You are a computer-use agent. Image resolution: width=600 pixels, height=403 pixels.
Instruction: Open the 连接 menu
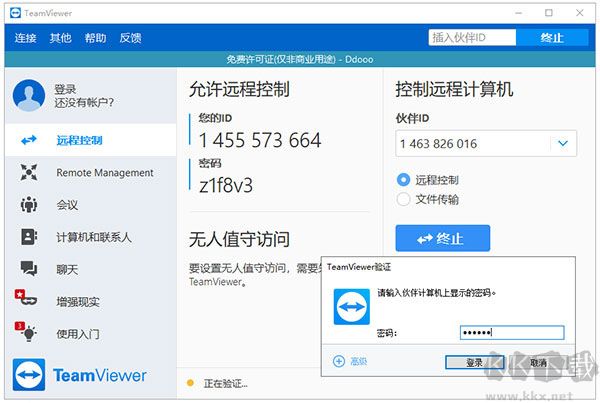click(25, 38)
